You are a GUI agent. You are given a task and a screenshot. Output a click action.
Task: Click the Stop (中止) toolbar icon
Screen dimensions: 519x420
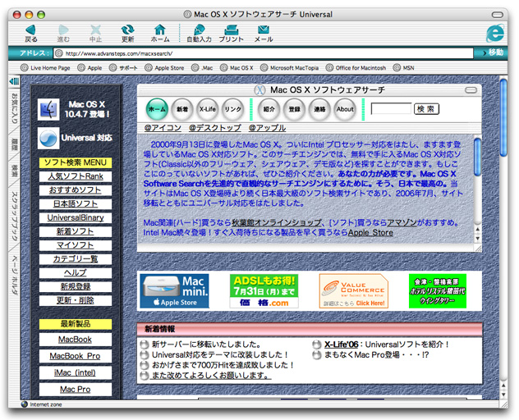(x=95, y=31)
